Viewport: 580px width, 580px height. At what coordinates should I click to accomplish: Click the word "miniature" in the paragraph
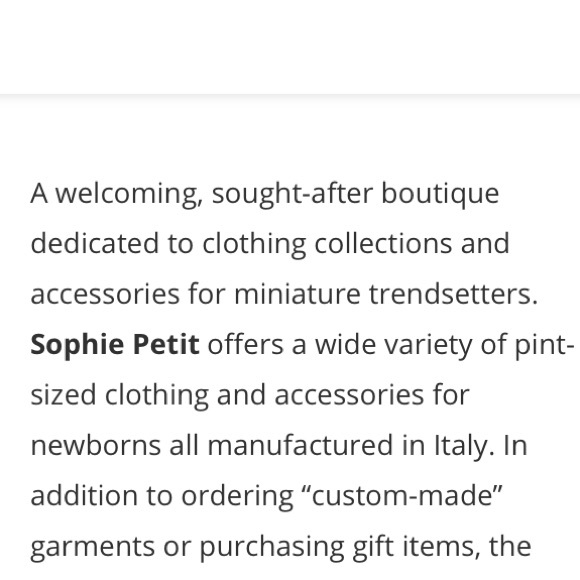pyautogui.click(x=297, y=294)
